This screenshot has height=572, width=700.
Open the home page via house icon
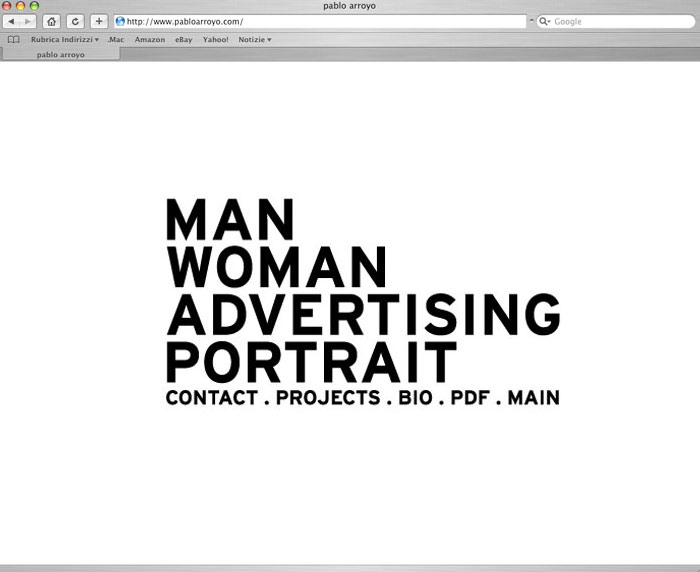(x=51, y=21)
